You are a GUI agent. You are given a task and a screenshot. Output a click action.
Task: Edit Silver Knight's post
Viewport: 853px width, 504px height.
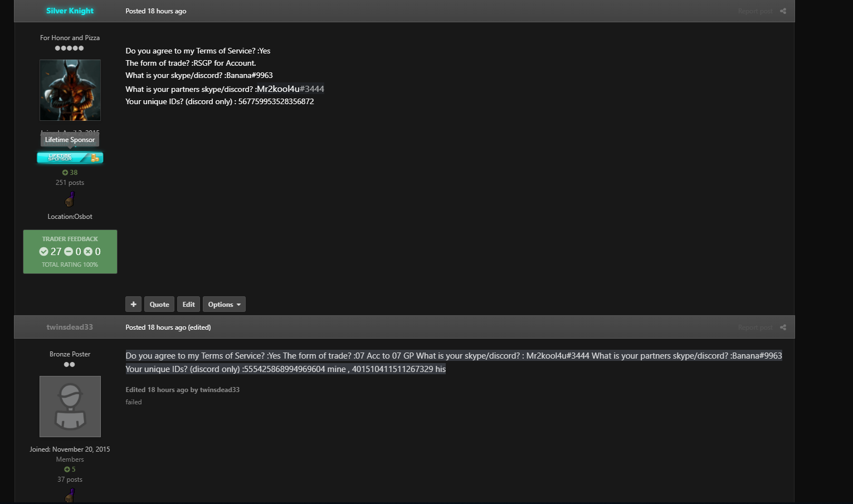pyautogui.click(x=189, y=304)
